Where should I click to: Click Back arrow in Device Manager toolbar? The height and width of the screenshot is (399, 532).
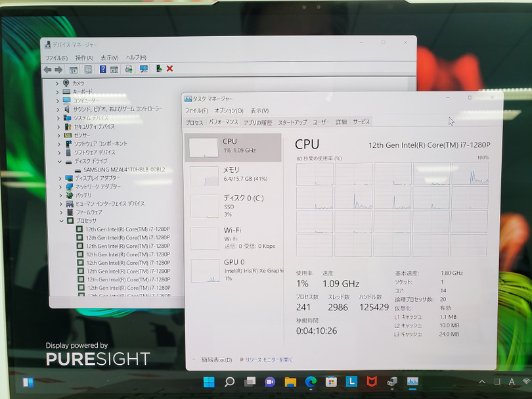pos(48,70)
